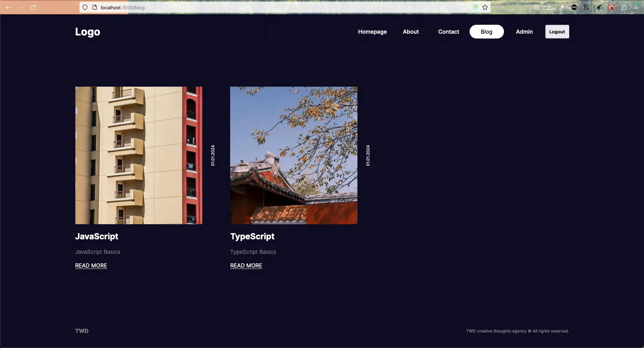The image size is (644, 348).
Task: Open the extensions puzzle piece menu
Action: tap(624, 7)
